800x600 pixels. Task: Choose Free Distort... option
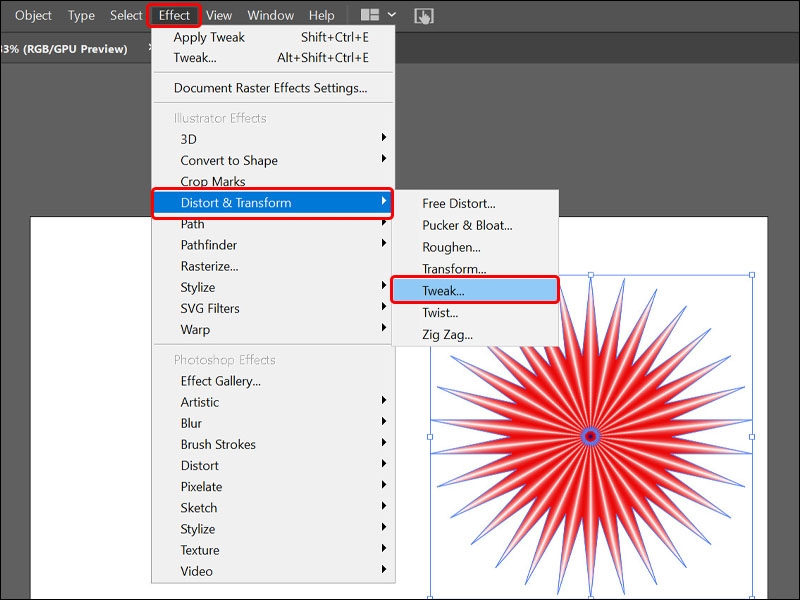pyautogui.click(x=475, y=204)
